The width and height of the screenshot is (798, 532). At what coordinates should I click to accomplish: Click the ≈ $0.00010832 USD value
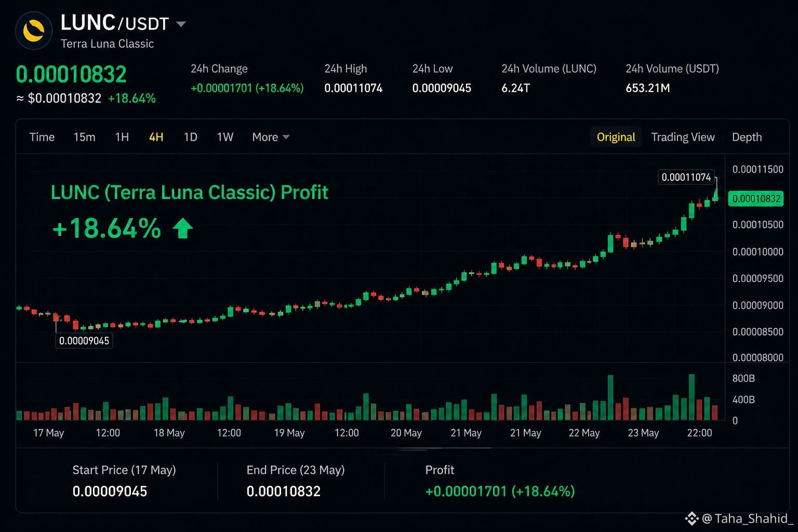tap(59, 98)
